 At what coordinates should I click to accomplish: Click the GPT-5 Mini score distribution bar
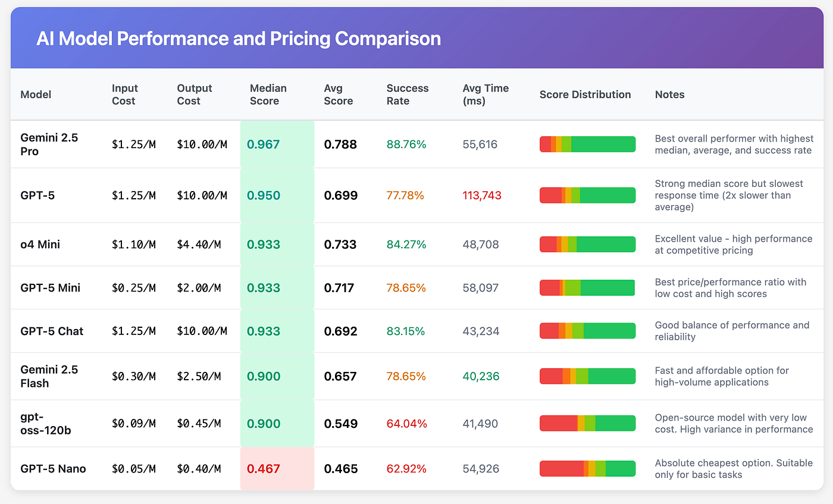tap(587, 288)
